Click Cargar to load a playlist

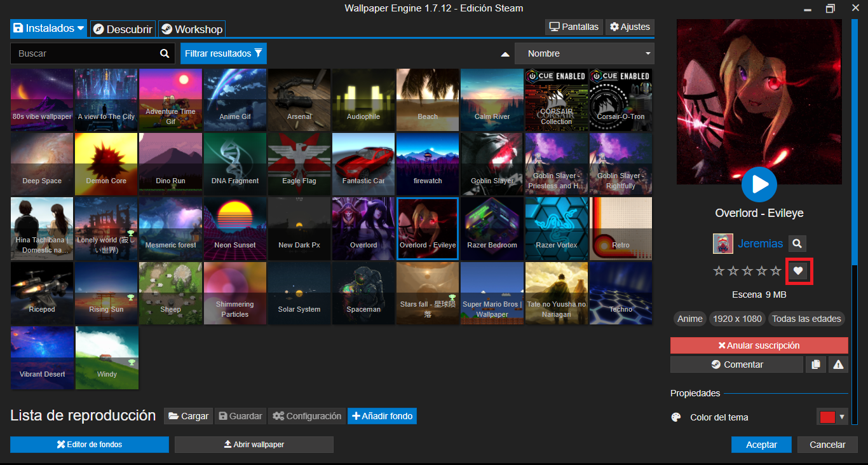coord(188,416)
